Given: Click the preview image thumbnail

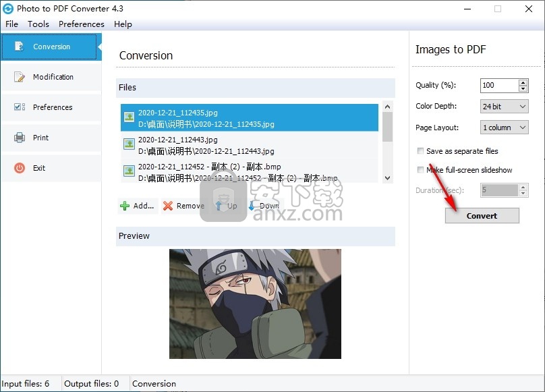Looking at the screenshot, I should pos(255,304).
